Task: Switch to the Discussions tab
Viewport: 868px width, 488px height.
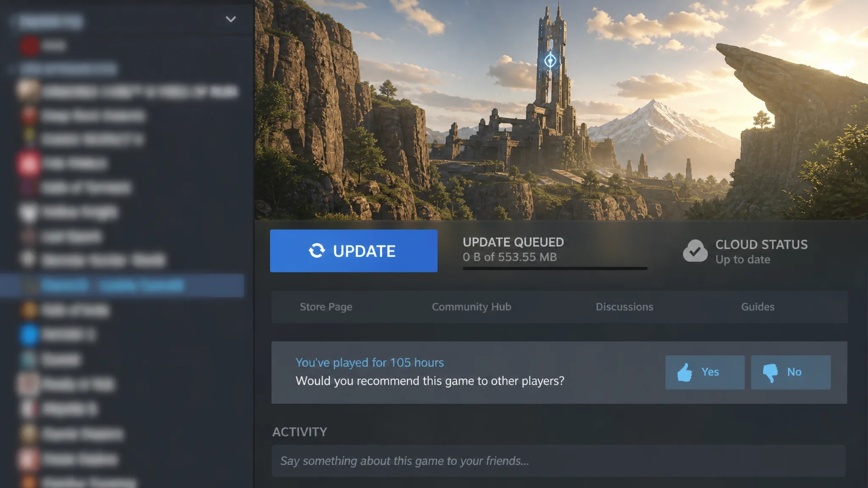Action: pyautogui.click(x=624, y=307)
